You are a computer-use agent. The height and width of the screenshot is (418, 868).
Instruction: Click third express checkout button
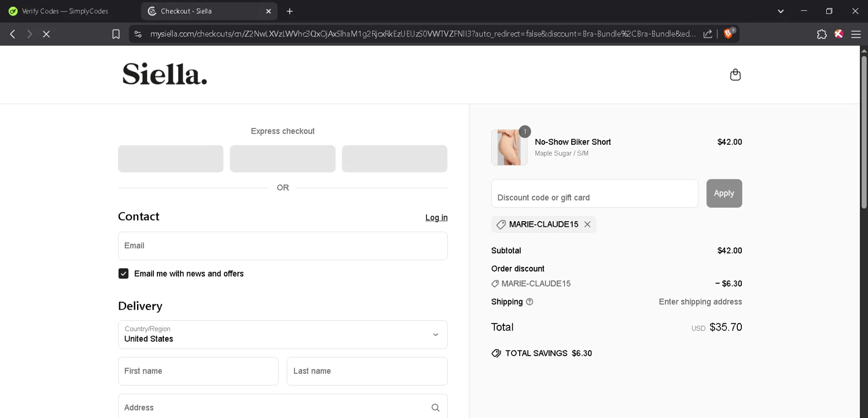395,159
